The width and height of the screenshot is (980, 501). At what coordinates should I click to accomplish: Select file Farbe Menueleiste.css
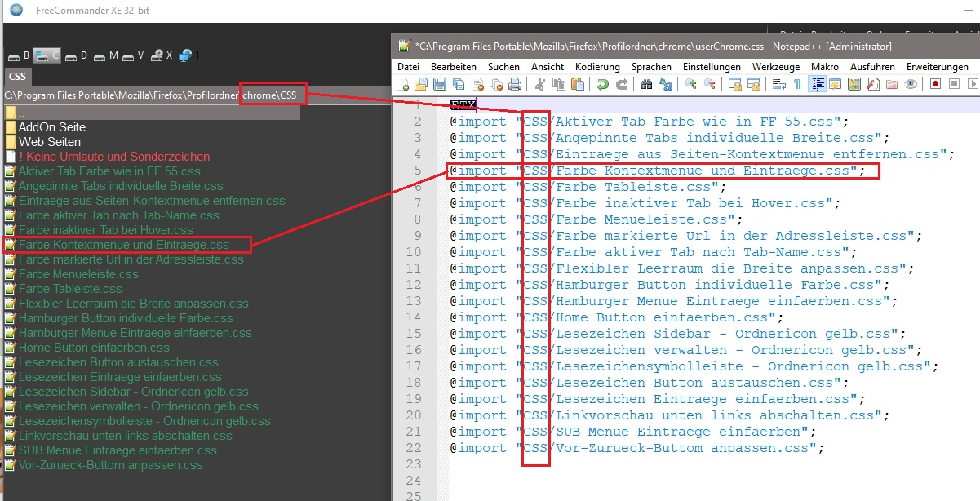(x=78, y=274)
